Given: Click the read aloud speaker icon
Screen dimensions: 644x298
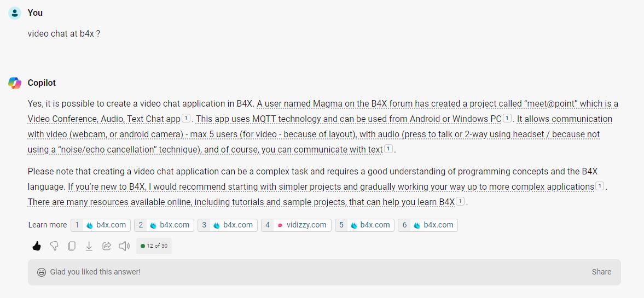Looking at the screenshot, I should (124, 246).
